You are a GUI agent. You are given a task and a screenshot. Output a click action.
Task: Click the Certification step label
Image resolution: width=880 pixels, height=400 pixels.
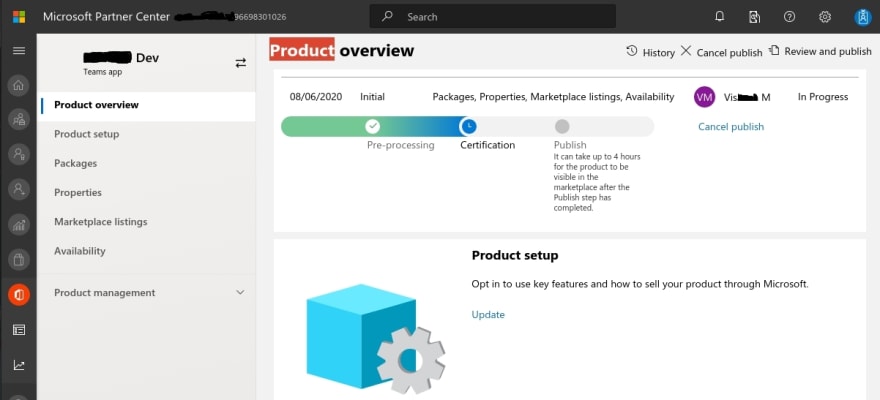pyautogui.click(x=488, y=145)
